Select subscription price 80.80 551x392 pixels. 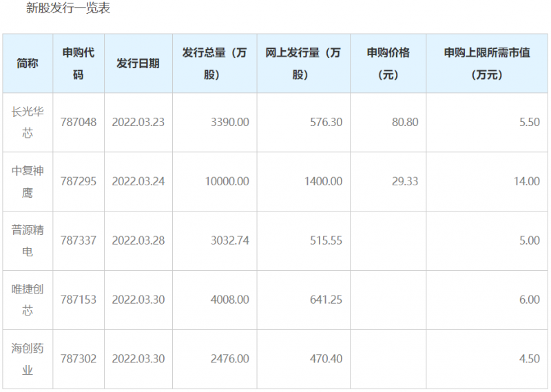[405, 123]
